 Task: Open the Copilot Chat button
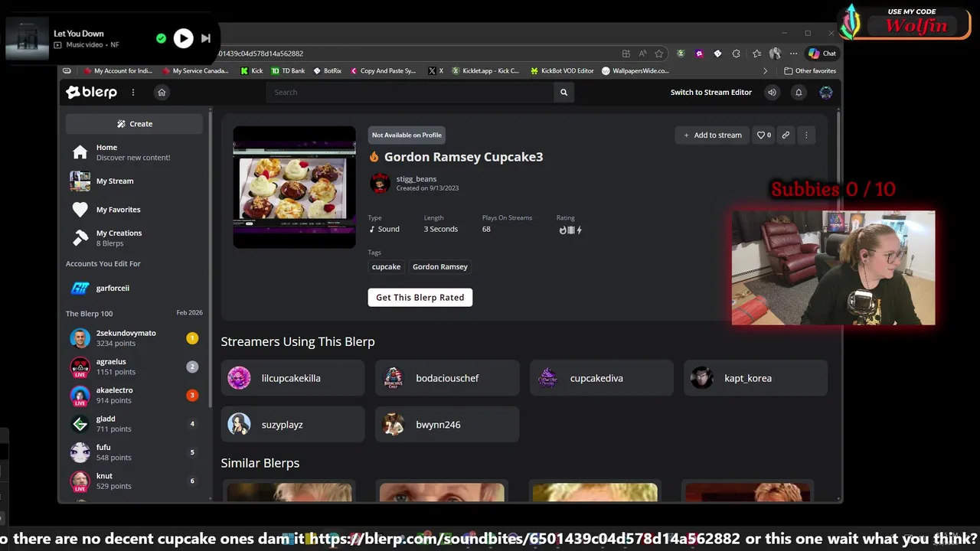pos(823,54)
